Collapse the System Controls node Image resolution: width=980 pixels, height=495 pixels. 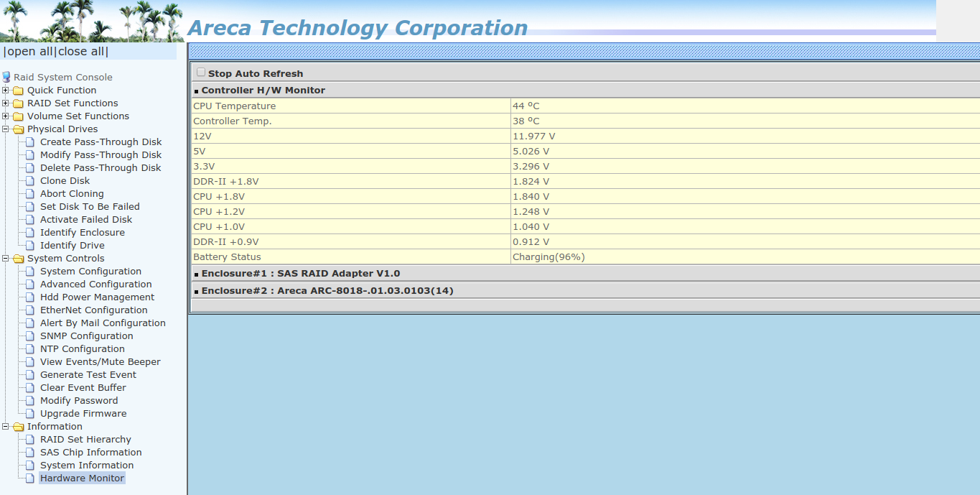[x=6, y=259]
